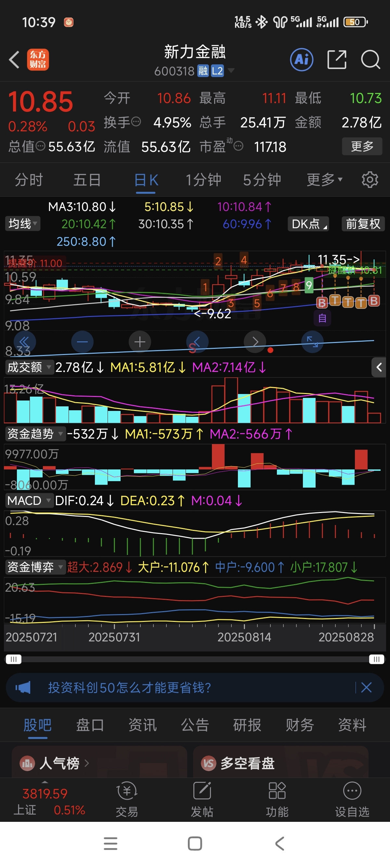Go back using the top-left arrow
Screen dimensions: 390x868
14,60
